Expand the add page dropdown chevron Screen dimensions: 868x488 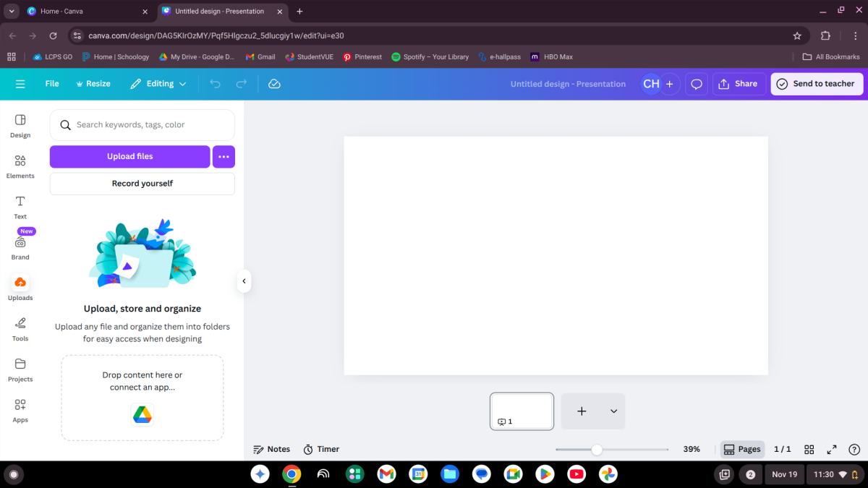pyautogui.click(x=613, y=411)
